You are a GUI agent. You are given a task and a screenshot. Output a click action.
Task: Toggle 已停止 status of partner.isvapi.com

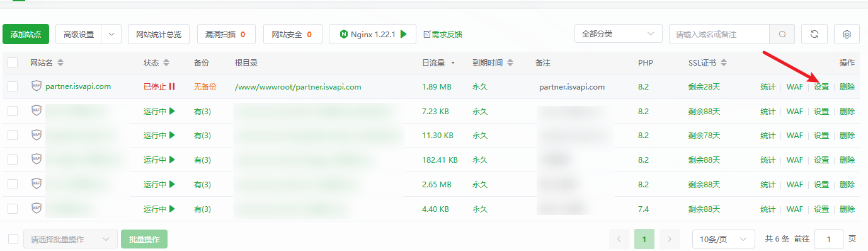(159, 86)
